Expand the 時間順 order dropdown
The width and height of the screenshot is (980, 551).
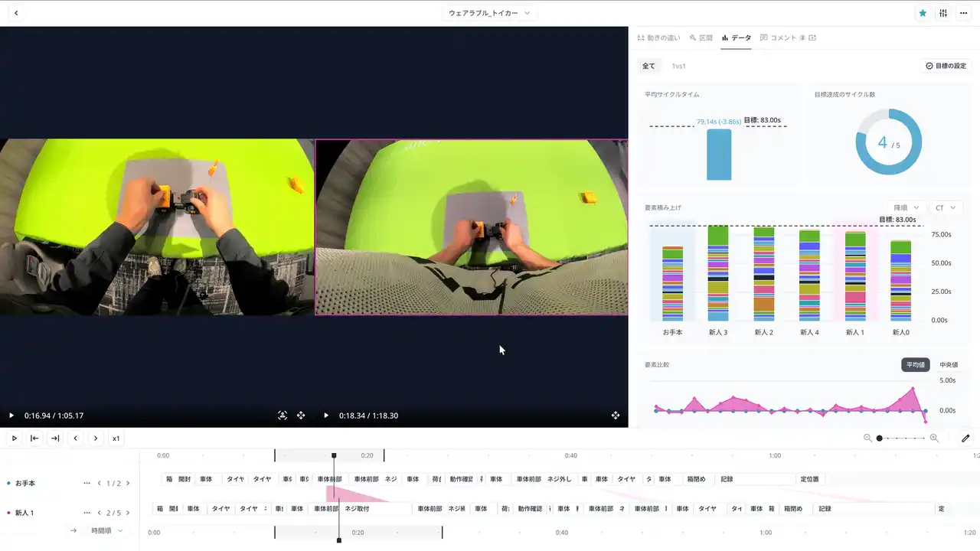(106, 530)
